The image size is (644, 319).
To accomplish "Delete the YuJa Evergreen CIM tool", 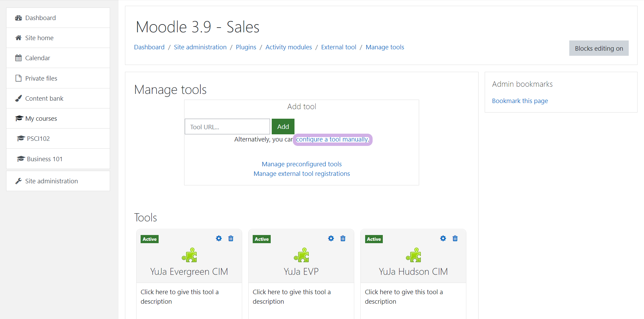I will pos(231,238).
